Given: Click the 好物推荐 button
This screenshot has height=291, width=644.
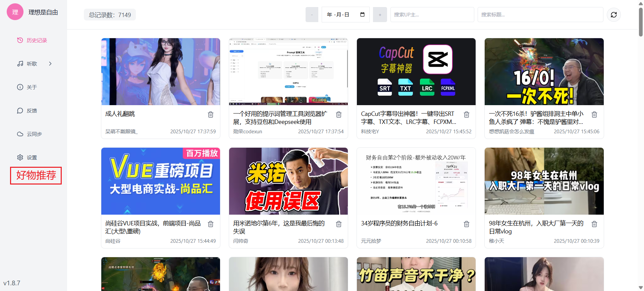Looking at the screenshot, I should pos(36,175).
